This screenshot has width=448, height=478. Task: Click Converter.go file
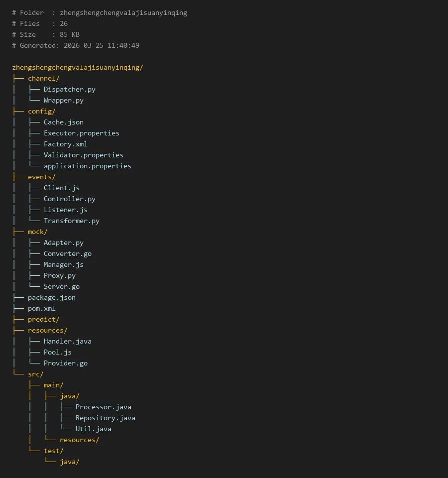pos(67,253)
